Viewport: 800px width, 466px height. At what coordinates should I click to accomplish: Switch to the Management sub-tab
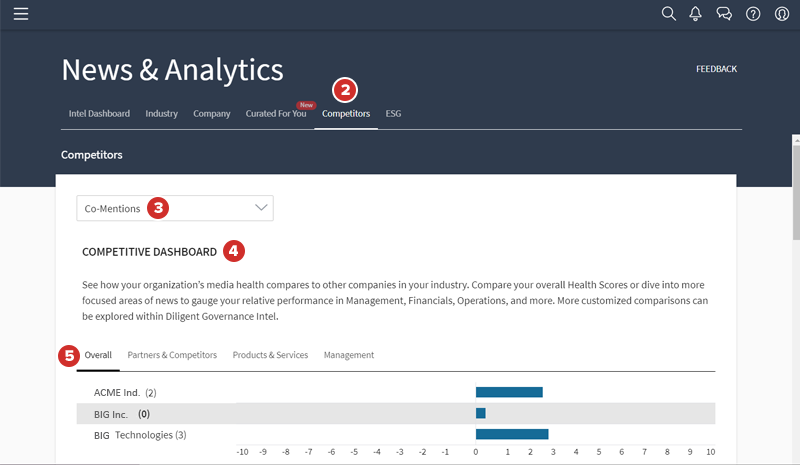click(x=349, y=355)
